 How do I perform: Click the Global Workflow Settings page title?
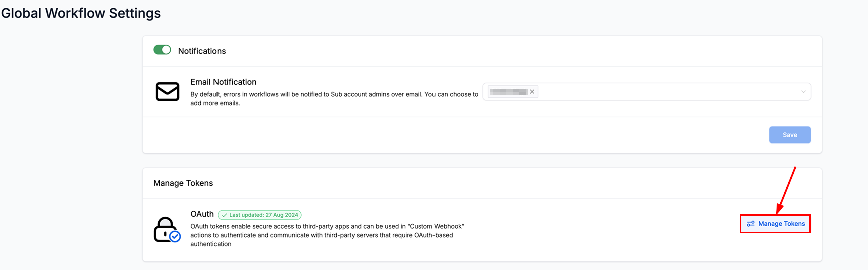pyautogui.click(x=81, y=13)
